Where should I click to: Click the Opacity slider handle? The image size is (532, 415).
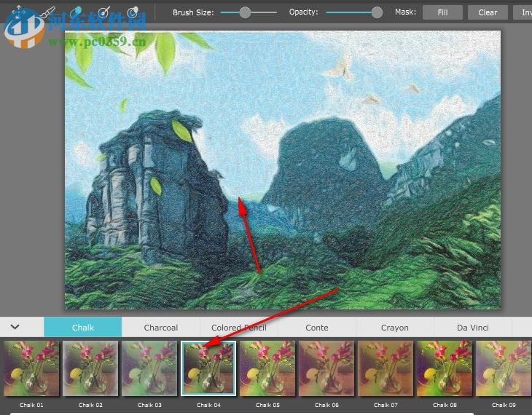377,12
